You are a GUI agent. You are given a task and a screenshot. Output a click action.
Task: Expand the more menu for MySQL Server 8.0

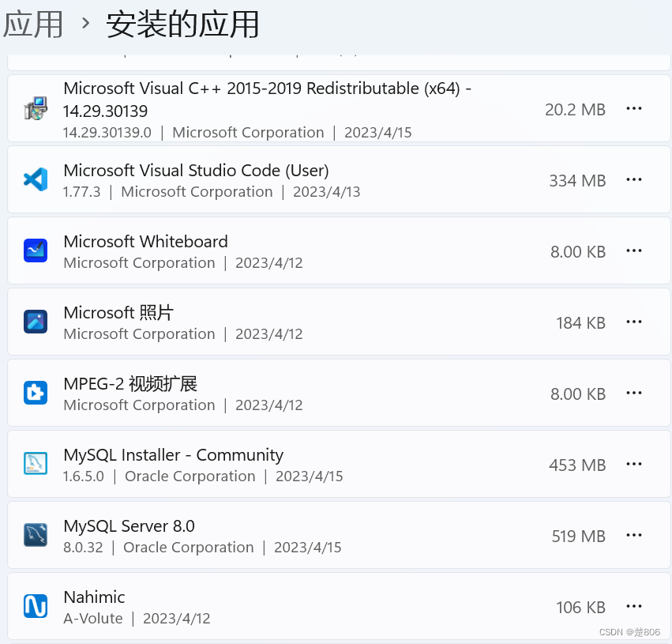pyautogui.click(x=634, y=536)
